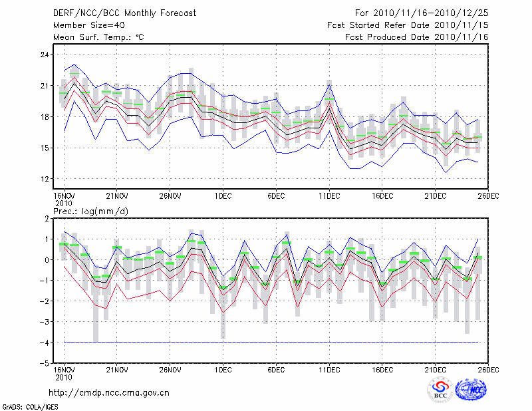
Task: Click the horizontal line at -4 precipitation
Action: pyautogui.click(x=266, y=342)
